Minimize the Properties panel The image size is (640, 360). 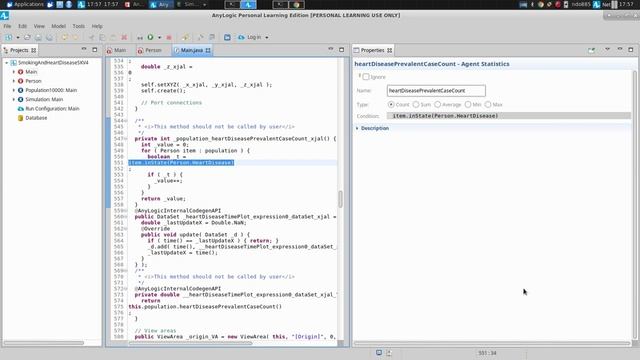(620, 49)
